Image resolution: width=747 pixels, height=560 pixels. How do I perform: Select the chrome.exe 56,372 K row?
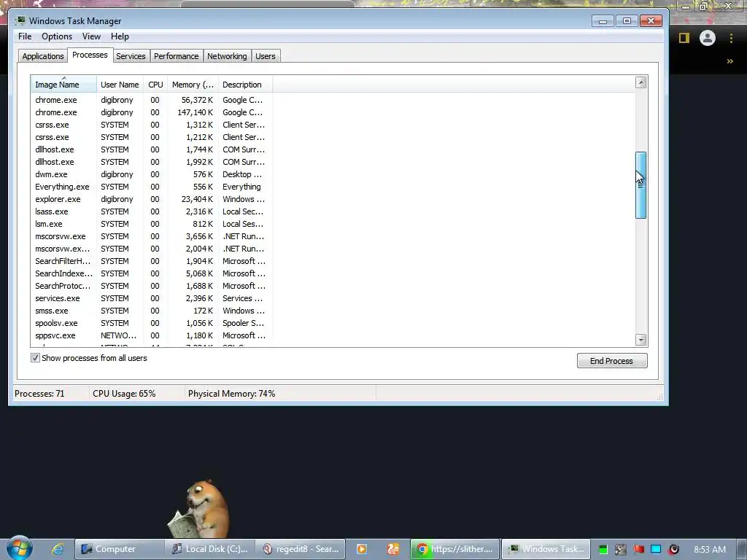pos(152,100)
